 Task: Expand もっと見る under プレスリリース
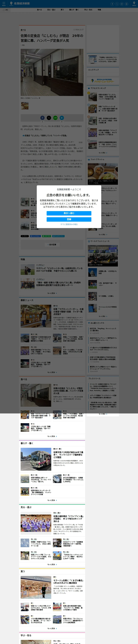103,414
